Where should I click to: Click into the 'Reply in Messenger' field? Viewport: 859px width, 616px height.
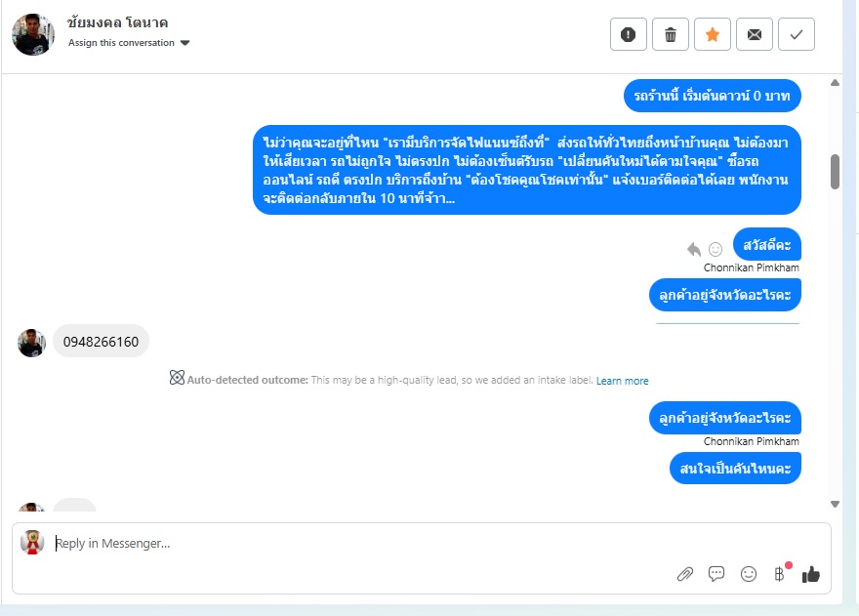(x=342, y=544)
